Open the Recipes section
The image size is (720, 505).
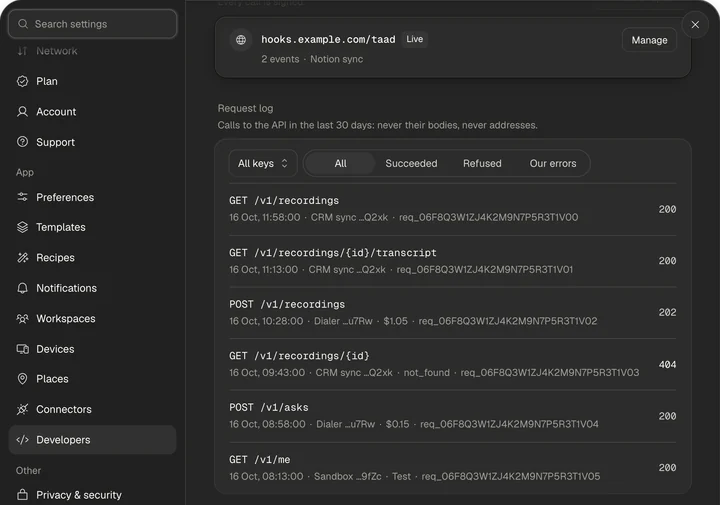pyautogui.click(x=92, y=258)
